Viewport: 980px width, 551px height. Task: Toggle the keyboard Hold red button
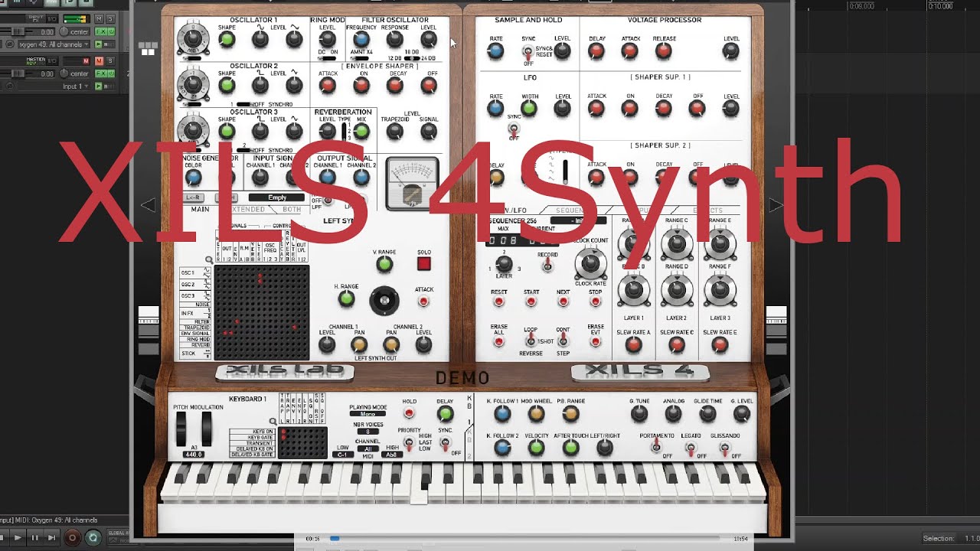[409, 413]
